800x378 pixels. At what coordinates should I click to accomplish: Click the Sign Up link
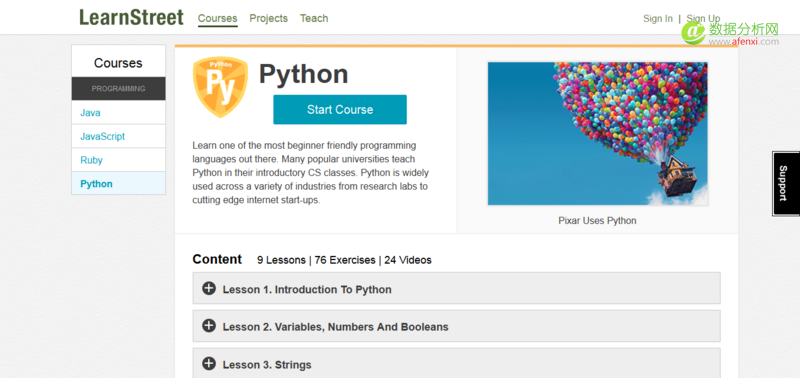[703, 18]
